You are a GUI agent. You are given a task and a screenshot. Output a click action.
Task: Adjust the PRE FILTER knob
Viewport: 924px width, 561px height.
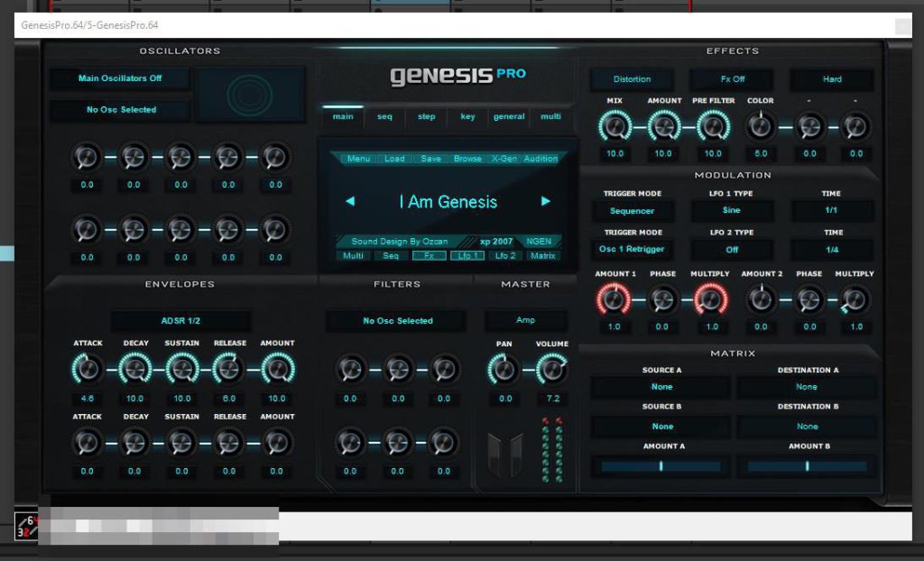click(713, 126)
